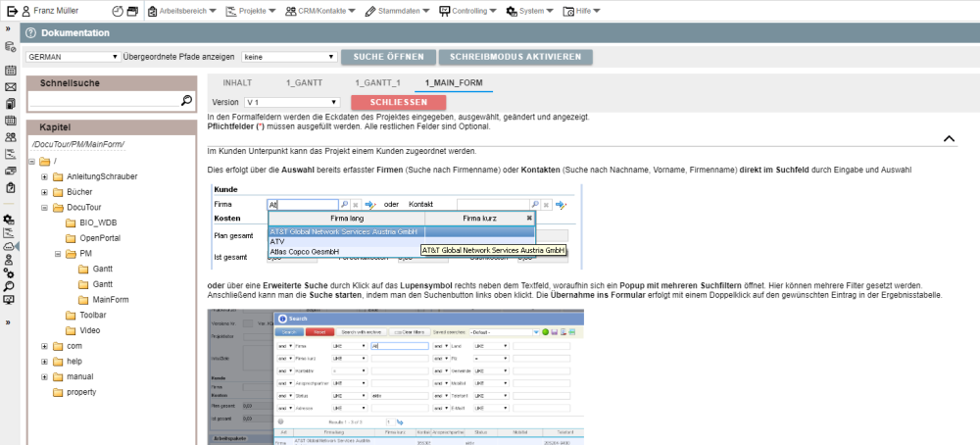The height and width of the screenshot is (445, 980).
Task: Open the Projekte menu
Action: 250,12
